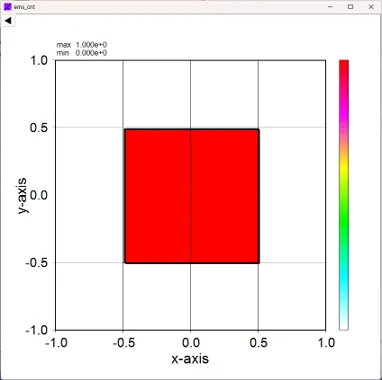Click the max 1.000e+0 readout

(82, 45)
